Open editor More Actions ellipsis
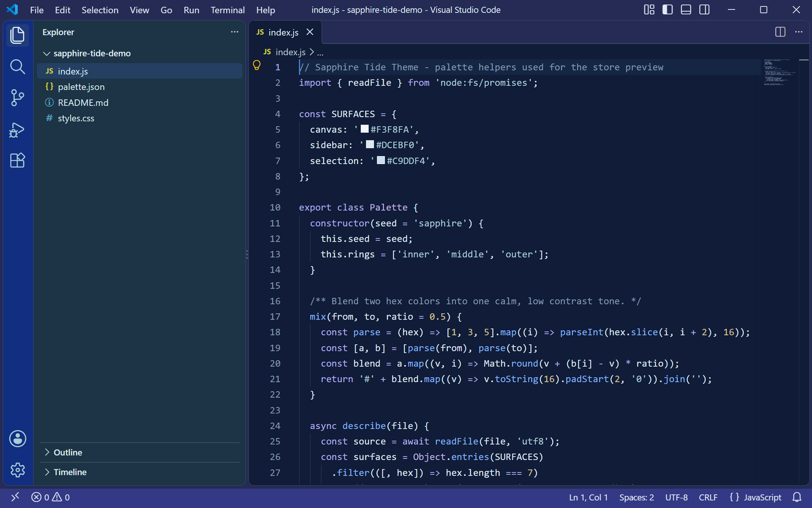This screenshot has width=812, height=508. tap(798, 32)
